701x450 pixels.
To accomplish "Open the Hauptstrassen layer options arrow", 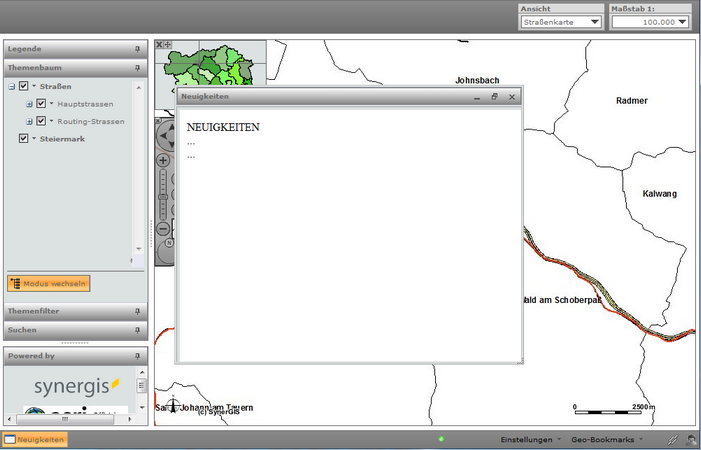I will (x=51, y=104).
